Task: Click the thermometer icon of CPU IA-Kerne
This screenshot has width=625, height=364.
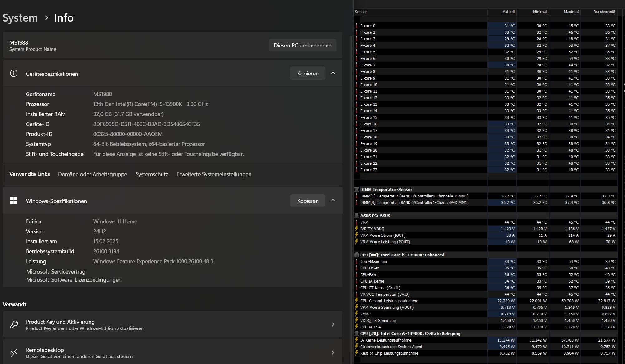Action: point(356,281)
